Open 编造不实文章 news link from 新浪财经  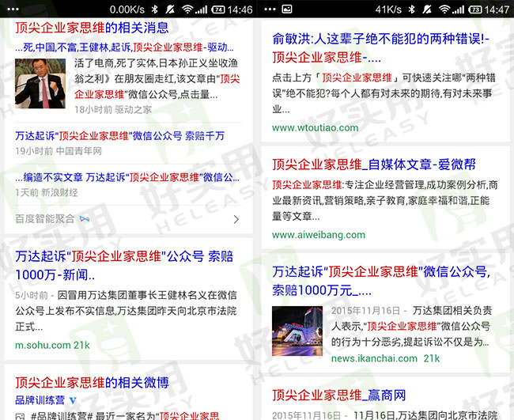[x=127, y=177]
